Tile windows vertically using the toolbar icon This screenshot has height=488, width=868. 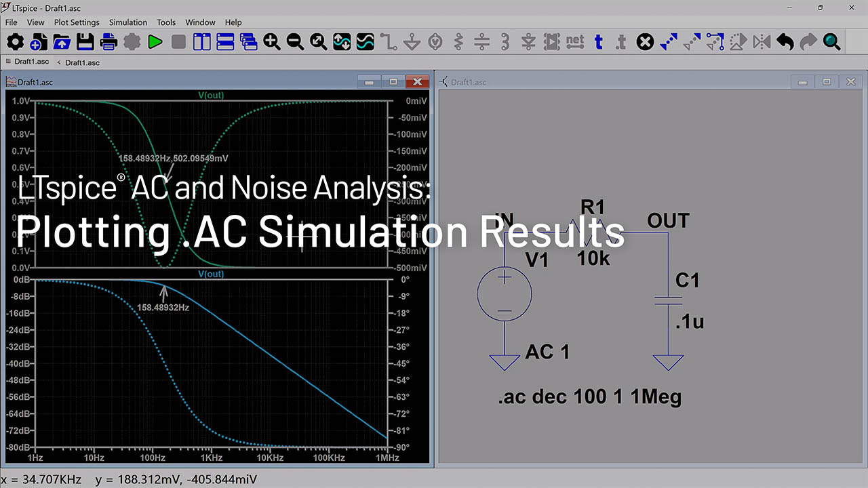(202, 42)
